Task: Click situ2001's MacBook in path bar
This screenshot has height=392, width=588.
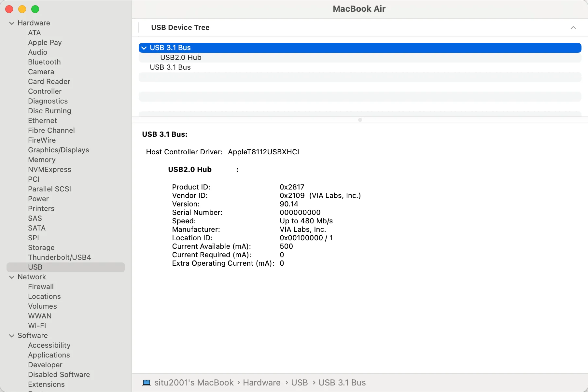Action: click(194, 383)
